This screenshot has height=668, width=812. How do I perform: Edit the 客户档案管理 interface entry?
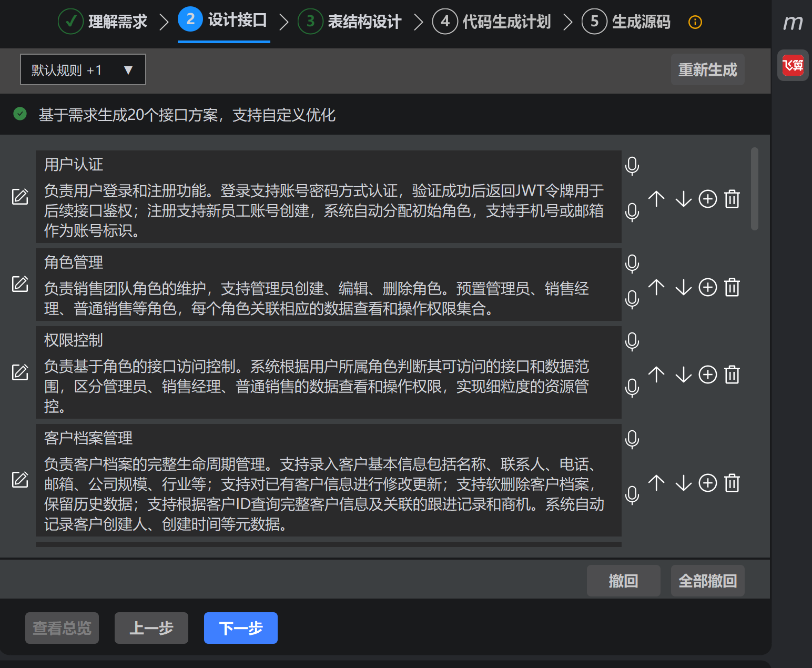[x=20, y=480]
